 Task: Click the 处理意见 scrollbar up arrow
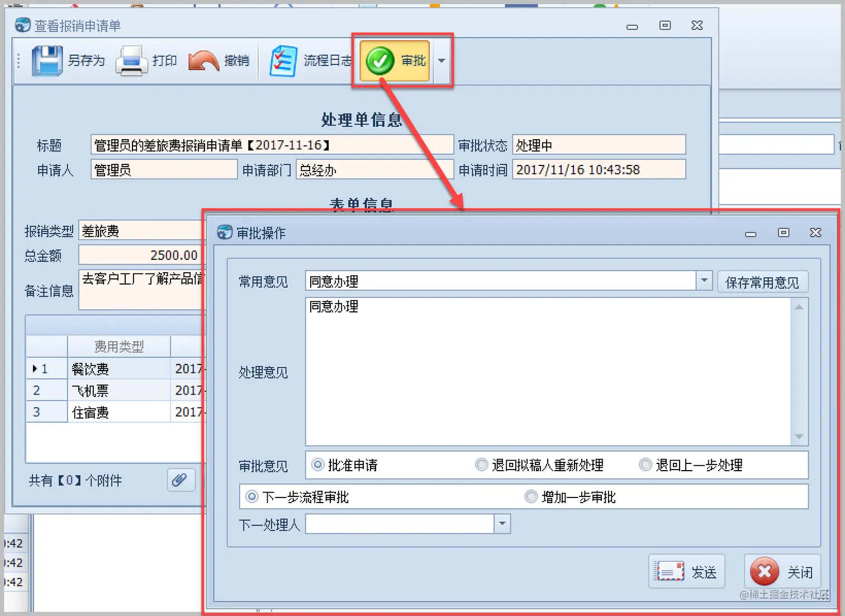pyautogui.click(x=799, y=307)
